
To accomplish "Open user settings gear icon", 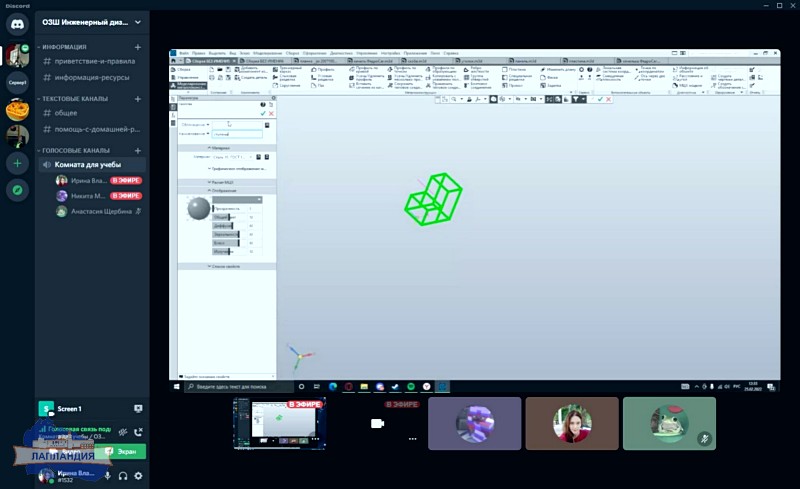I will (138, 476).
